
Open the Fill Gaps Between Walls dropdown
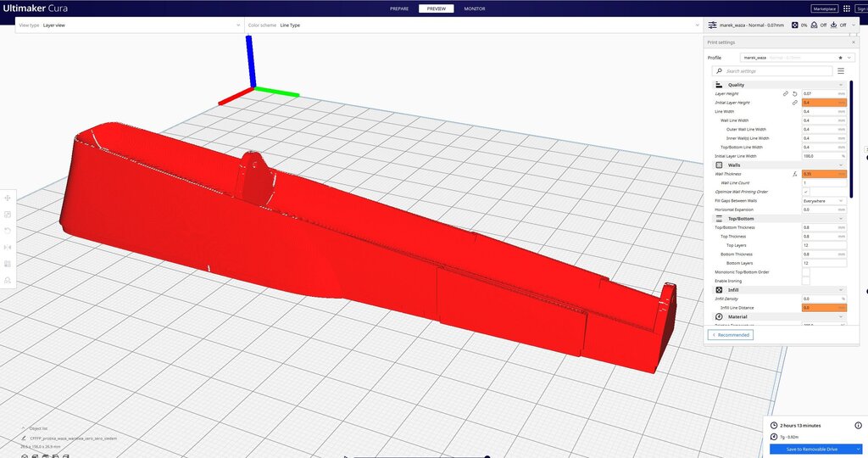823,201
